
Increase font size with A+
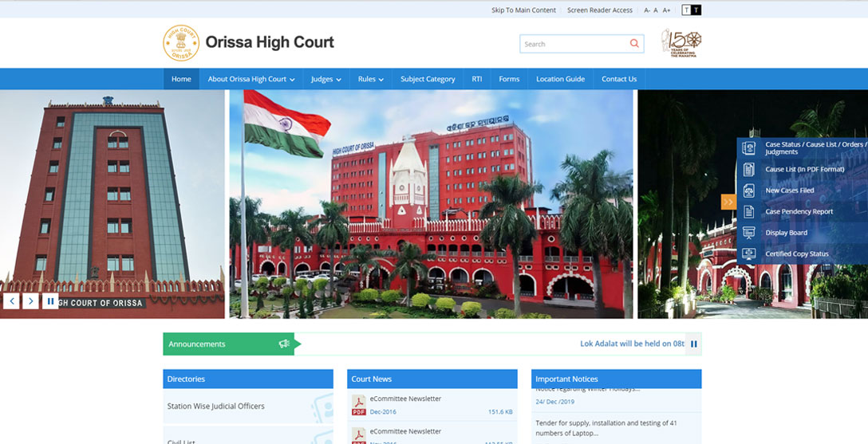666,10
